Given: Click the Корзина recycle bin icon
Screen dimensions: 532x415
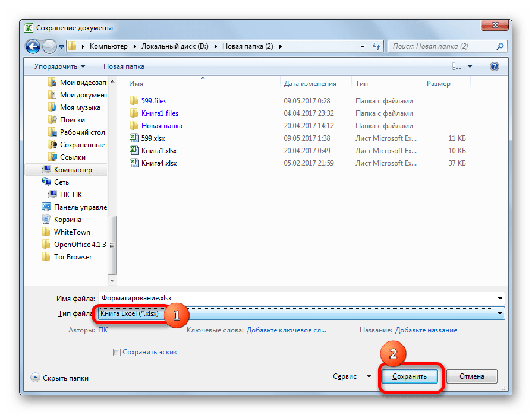Looking at the screenshot, I should (x=46, y=220).
